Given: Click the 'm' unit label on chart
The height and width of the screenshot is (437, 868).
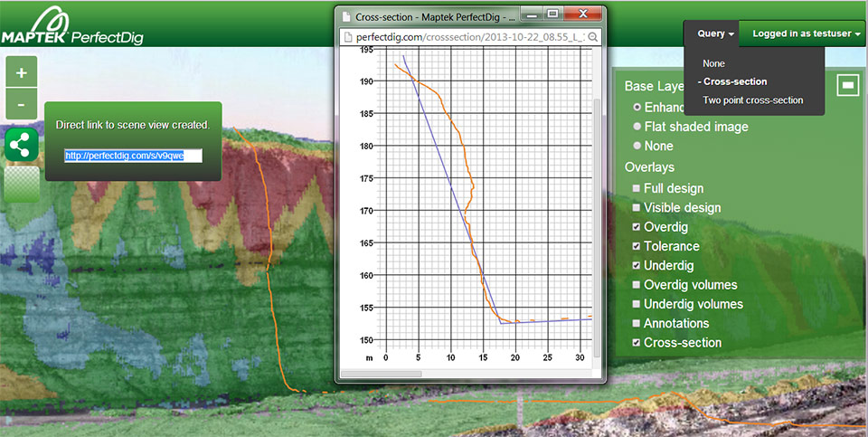Looking at the screenshot, I should tap(370, 358).
